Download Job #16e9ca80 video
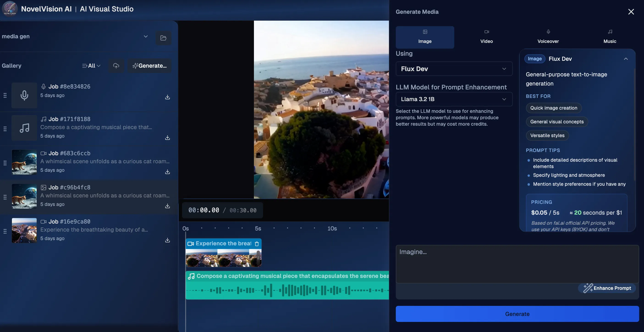The image size is (644, 332). [x=168, y=240]
